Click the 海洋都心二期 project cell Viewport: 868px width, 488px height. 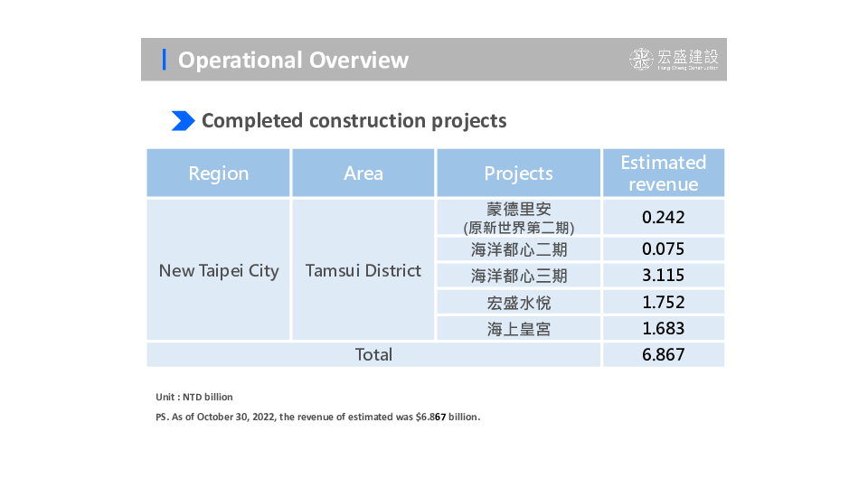pyautogui.click(x=518, y=249)
